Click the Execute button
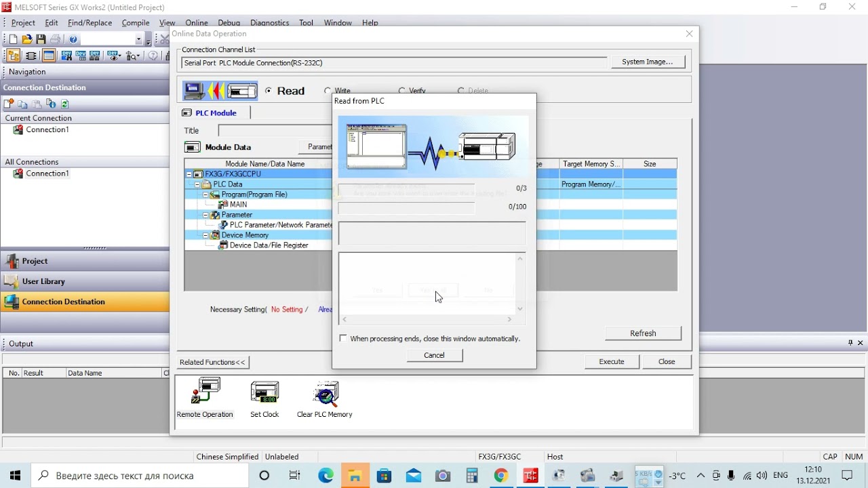The height and width of the screenshot is (488, 868). click(612, 362)
